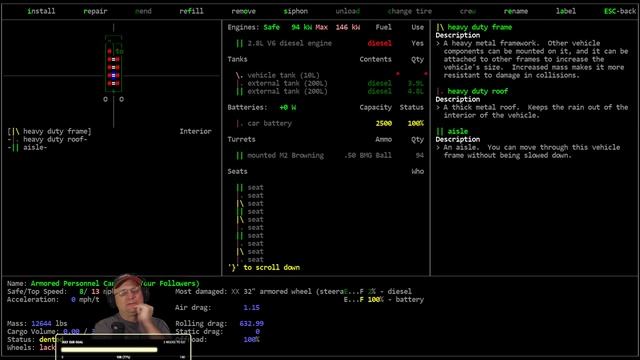
Task: Click the white progress bar in overlay
Action: pyautogui.click(x=109, y=349)
